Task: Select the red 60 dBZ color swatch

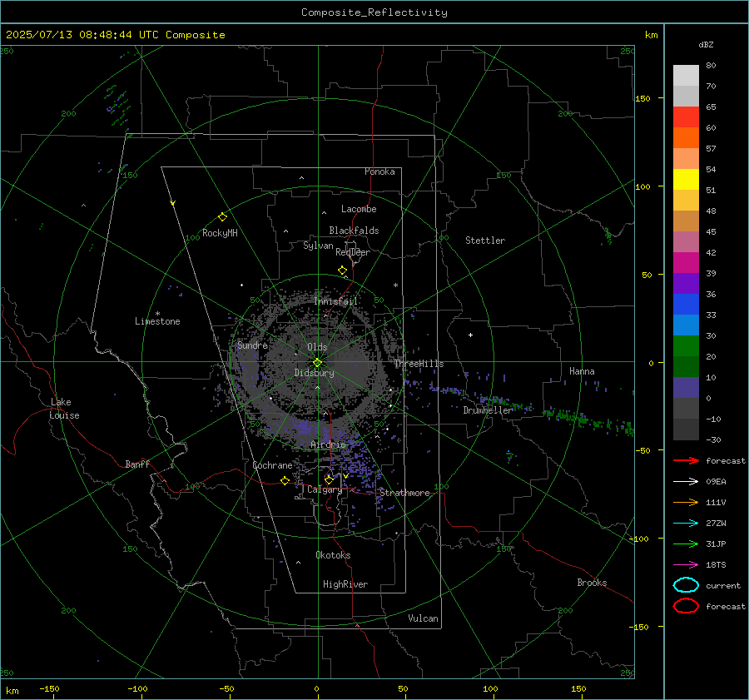Action: tap(686, 117)
